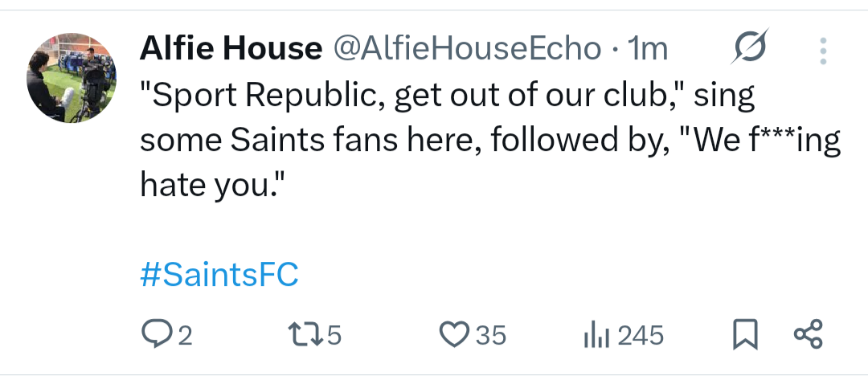Click the Alfie House display name
The image size is (868, 380).
tap(231, 50)
